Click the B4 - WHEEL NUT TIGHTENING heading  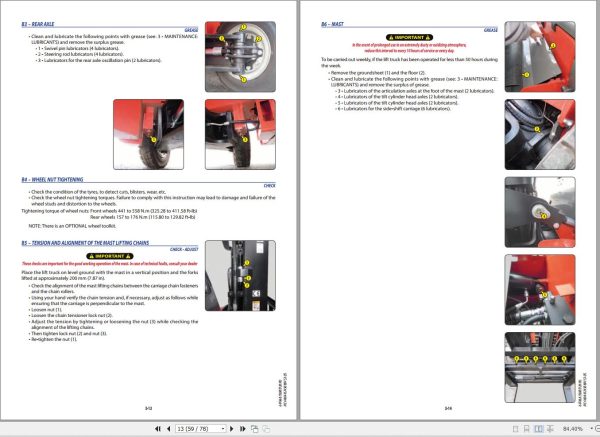pyautogui.click(x=52, y=179)
